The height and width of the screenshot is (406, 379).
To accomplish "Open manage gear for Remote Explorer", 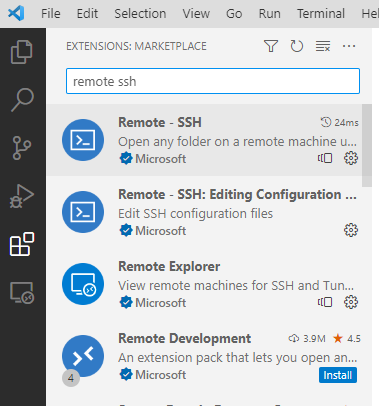I will [351, 302].
